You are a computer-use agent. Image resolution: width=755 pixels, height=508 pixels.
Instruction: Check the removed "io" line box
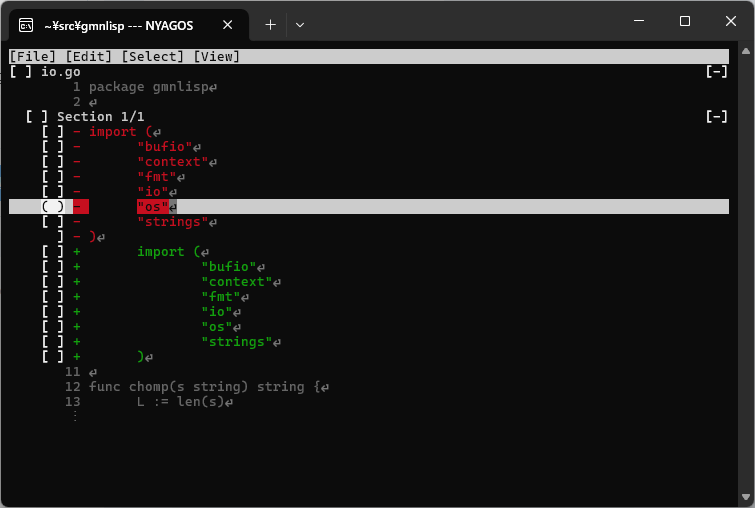(x=52, y=191)
